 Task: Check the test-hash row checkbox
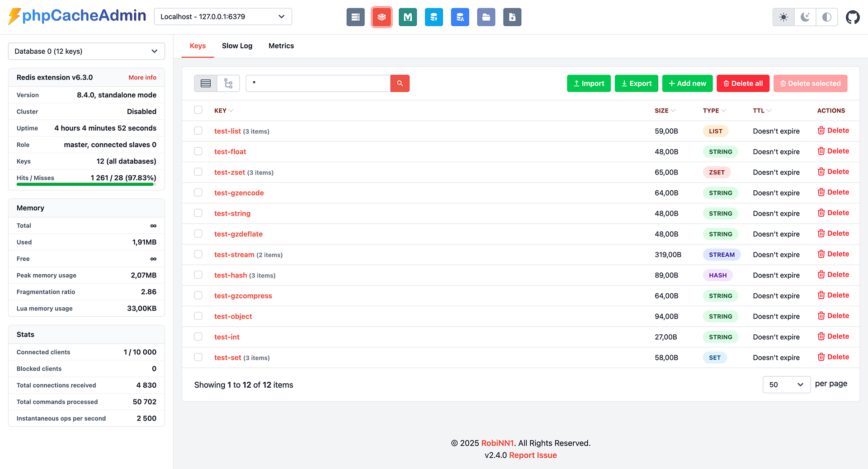pyautogui.click(x=198, y=275)
